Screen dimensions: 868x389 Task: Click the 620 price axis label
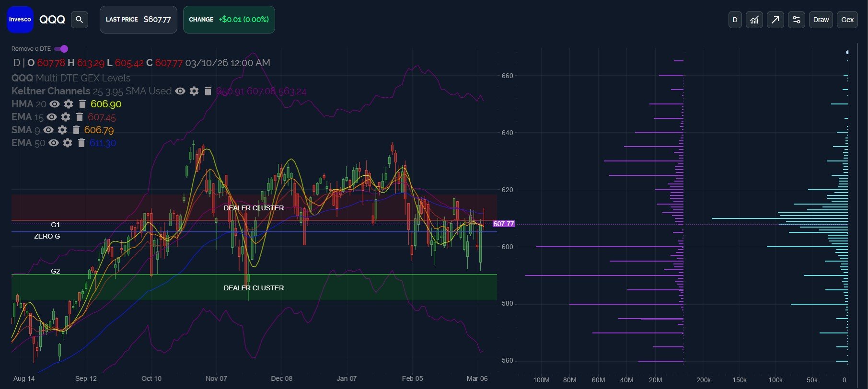(508, 190)
